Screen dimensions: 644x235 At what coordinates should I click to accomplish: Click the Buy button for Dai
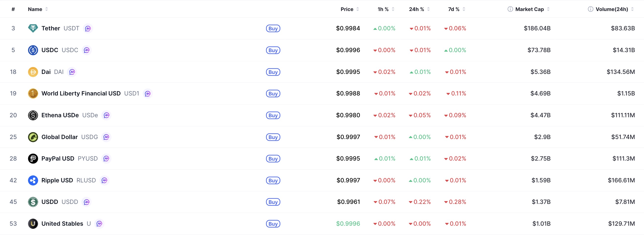point(273,72)
